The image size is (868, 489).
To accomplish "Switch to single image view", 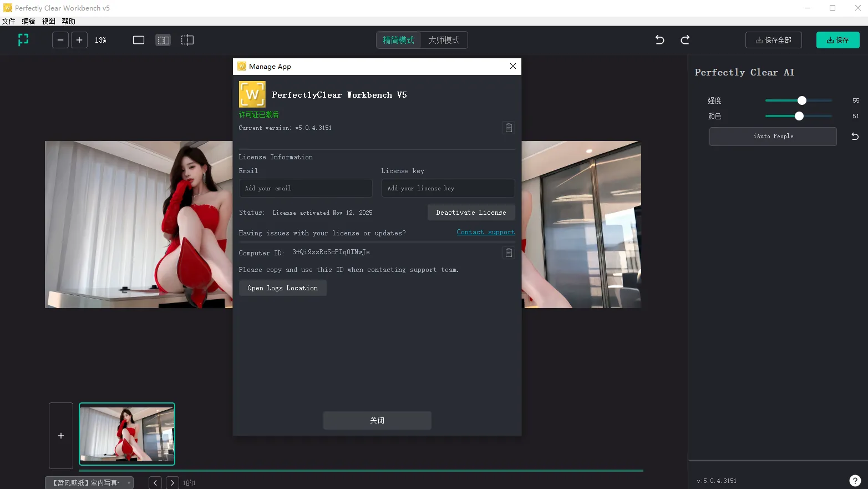I will coord(139,40).
